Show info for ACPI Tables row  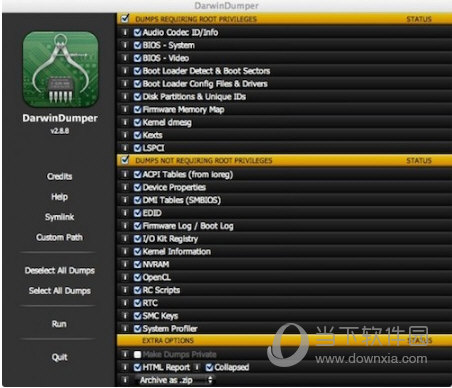click(125, 174)
